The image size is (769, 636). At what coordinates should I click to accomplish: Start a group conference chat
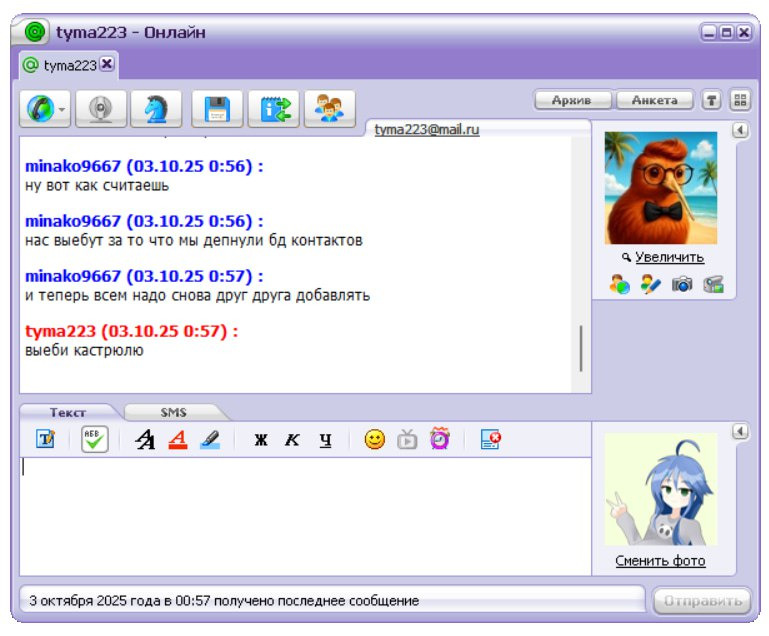[x=330, y=108]
